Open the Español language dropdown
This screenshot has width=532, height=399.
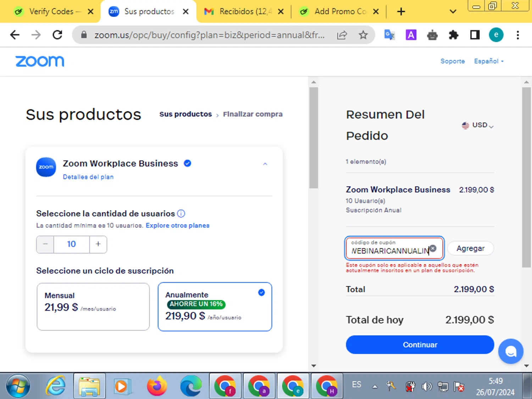coord(489,61)
